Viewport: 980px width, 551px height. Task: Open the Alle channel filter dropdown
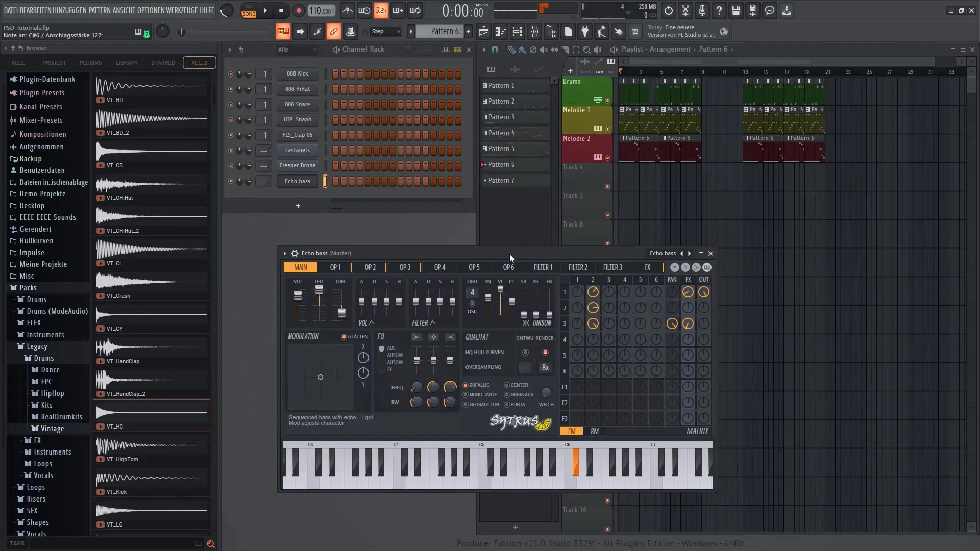pos(297,49)
